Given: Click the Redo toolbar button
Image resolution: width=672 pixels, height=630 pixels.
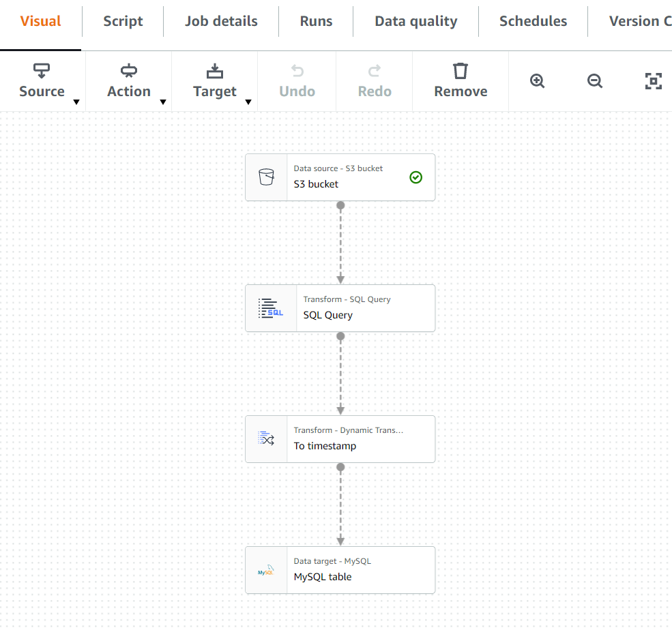Looking at the screenshot, I should pyautogui.click(x=374, y=80).
